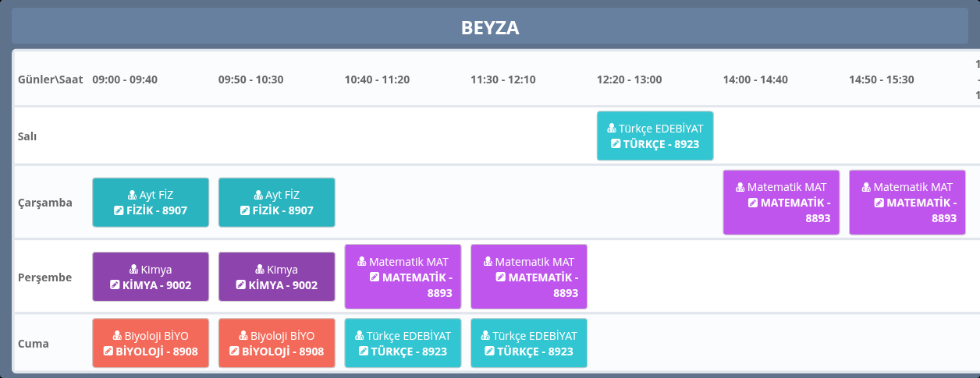
Task: Click the edit icon on Cuma 09:50 BİYOLOJİ - 8908
Action: (235, 352)
